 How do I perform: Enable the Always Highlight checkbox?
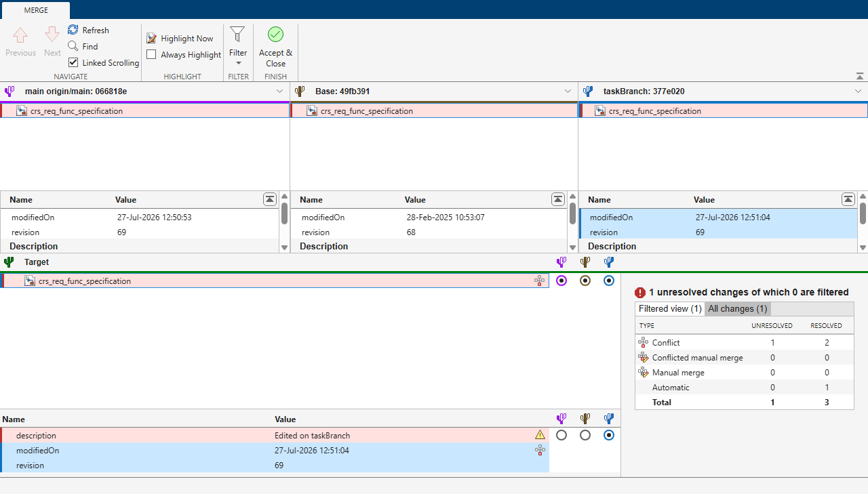[151, 54]
